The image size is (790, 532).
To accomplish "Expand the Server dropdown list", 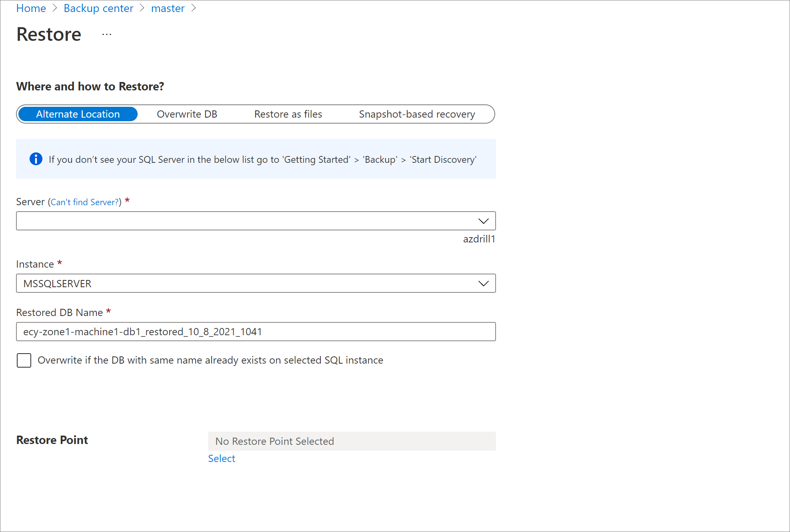I will (256, 221).
